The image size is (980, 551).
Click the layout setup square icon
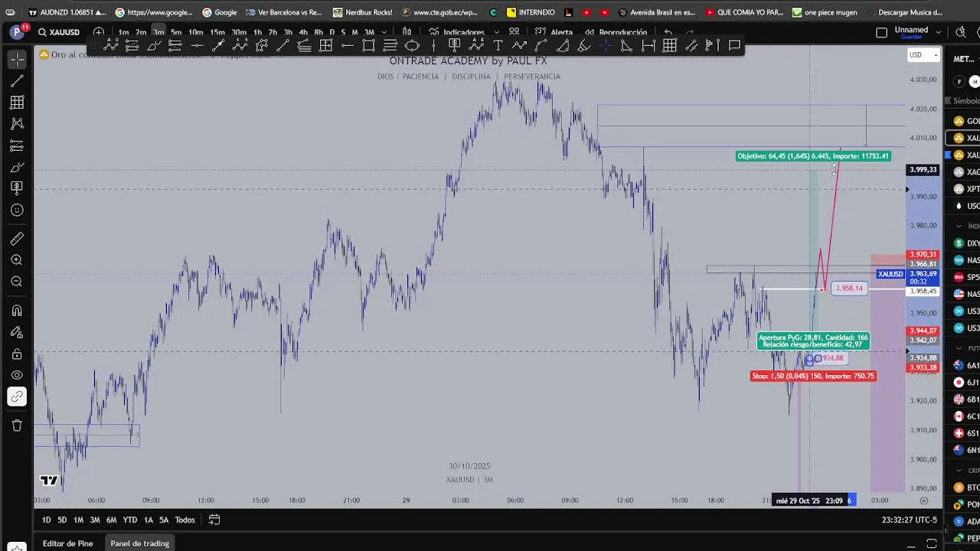881,32
